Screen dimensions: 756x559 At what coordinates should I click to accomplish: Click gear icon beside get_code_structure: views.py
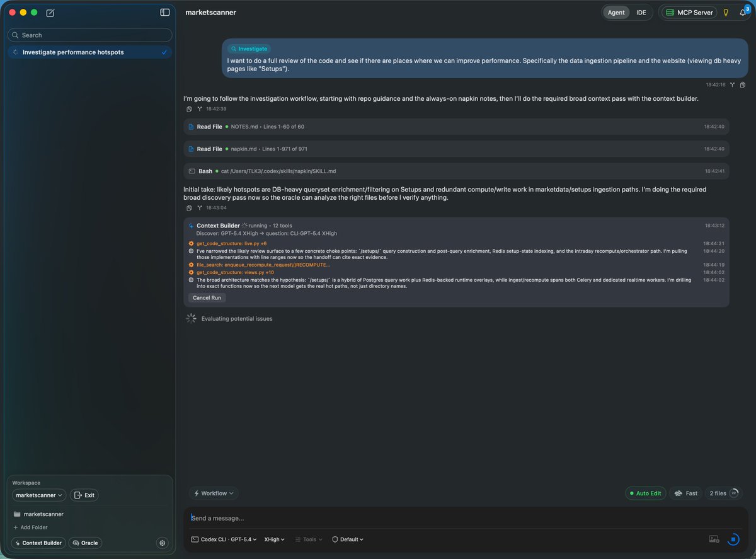pyautogui.click(x=192, y=272)
